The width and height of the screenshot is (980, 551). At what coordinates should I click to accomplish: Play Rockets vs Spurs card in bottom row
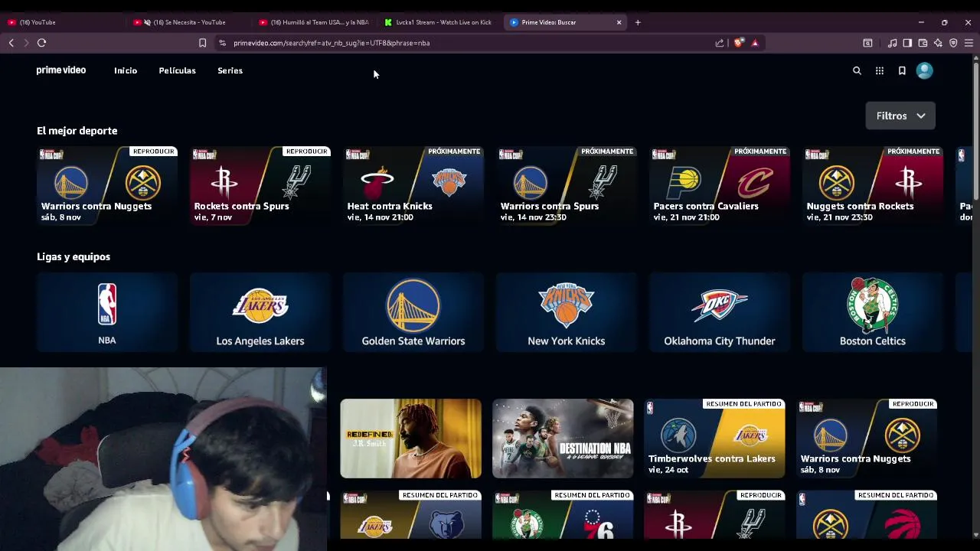pyautogui.click(x=714, y=515)
